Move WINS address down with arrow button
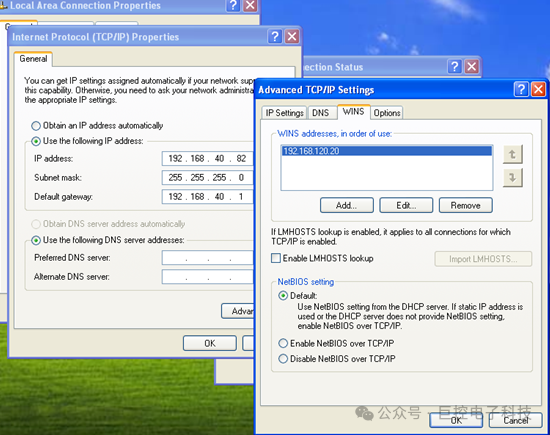The height and width of the screenshot is (435, 550). pos(512,178)
